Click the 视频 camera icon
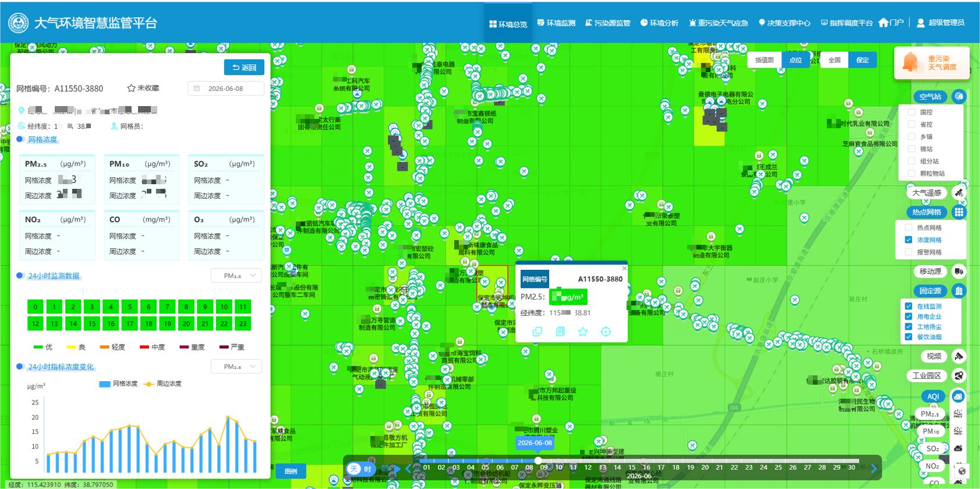The height and width of the screenshot is (489, 980). point(958,356)
